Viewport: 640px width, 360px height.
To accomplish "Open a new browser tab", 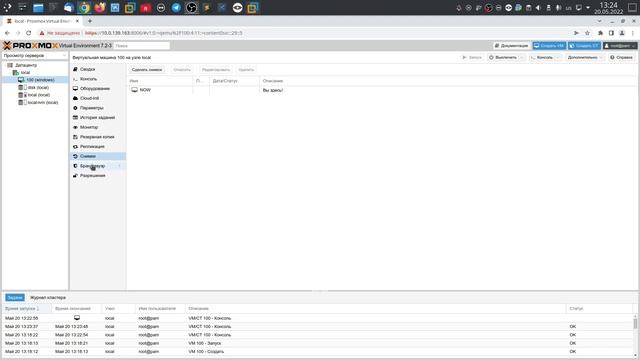I will [90, 21].
